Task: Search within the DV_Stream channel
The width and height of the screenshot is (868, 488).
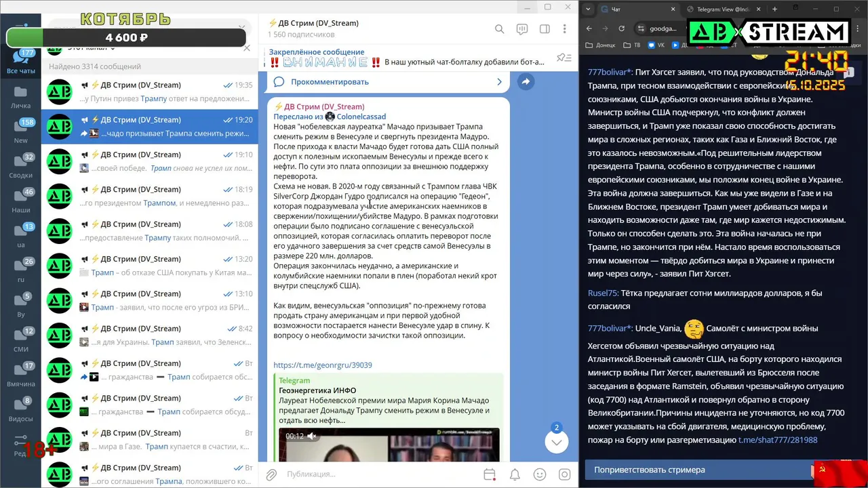Action: coord(499,29)
